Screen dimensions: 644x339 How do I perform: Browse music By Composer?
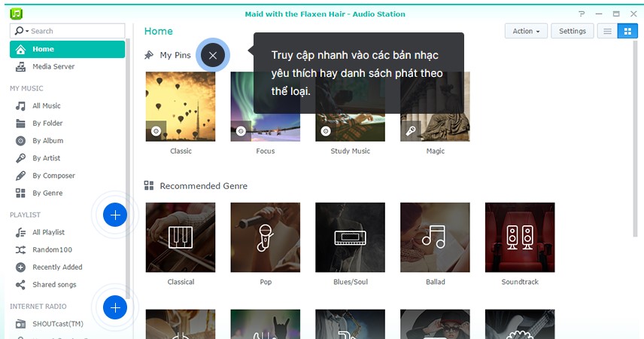pyautogui.click(x=53, y=176)
